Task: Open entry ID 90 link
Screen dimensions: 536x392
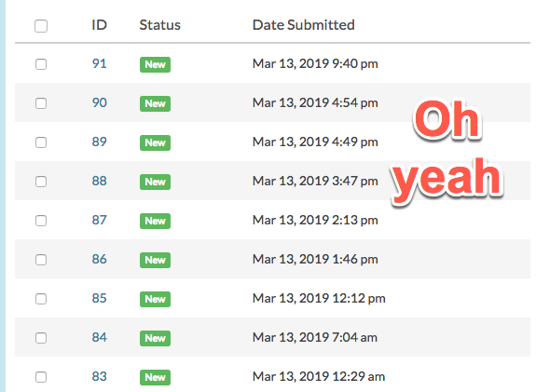Action: 99,102
